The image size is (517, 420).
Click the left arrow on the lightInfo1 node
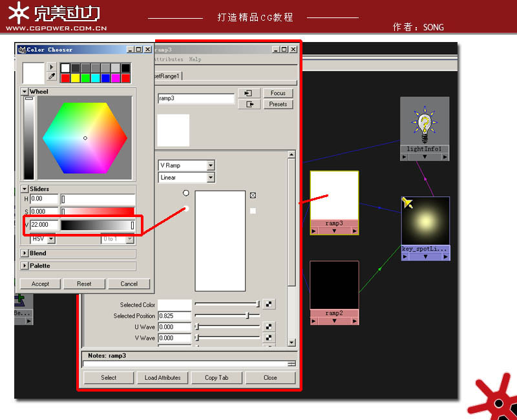[405, 157]
